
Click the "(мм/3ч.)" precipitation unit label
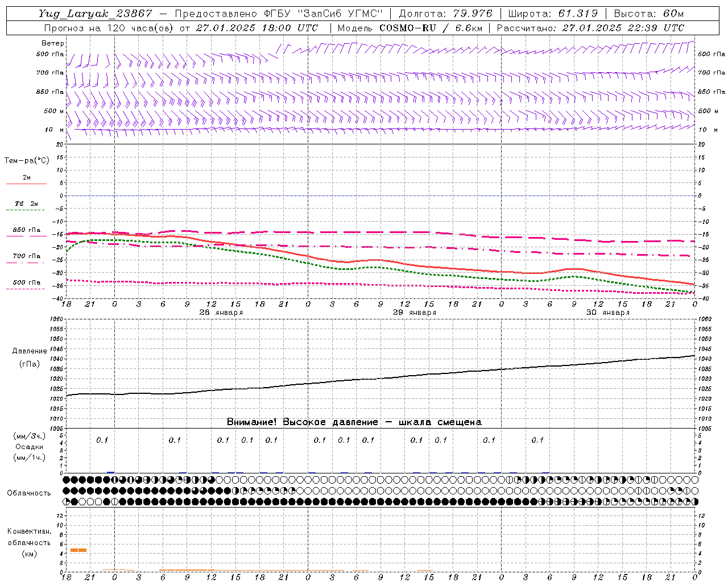tap(30, 436)
